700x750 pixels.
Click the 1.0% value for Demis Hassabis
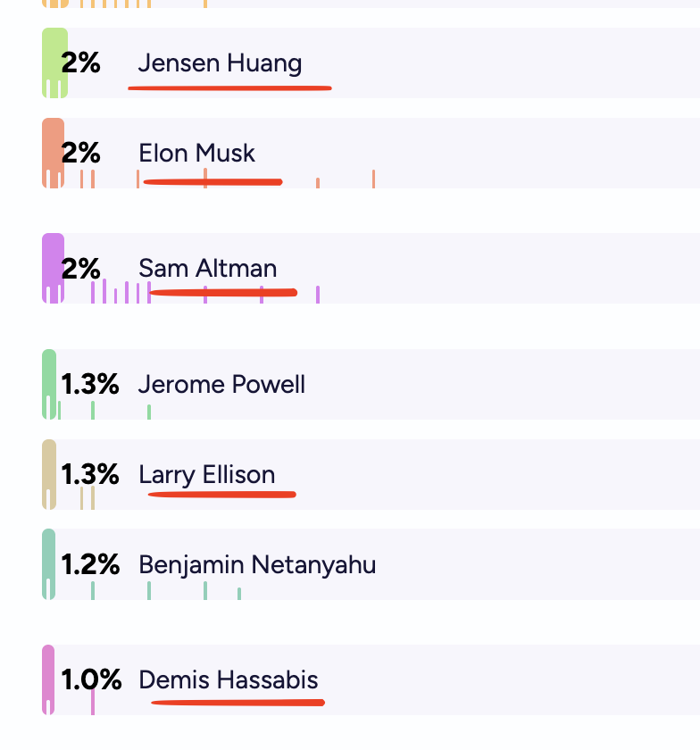coord(91,680)
